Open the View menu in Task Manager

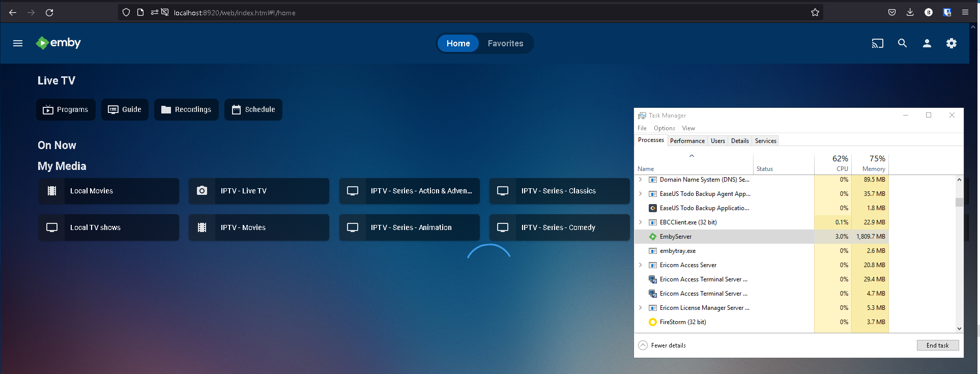click(x=688, y=128)
